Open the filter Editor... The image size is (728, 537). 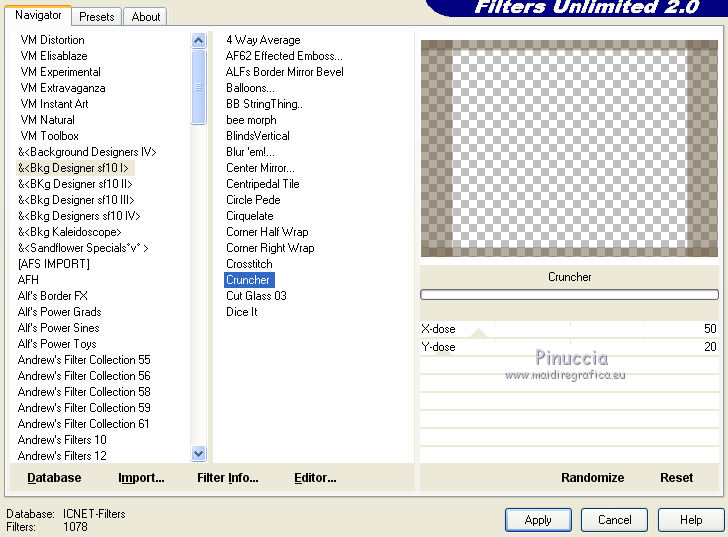pos(315,478)
